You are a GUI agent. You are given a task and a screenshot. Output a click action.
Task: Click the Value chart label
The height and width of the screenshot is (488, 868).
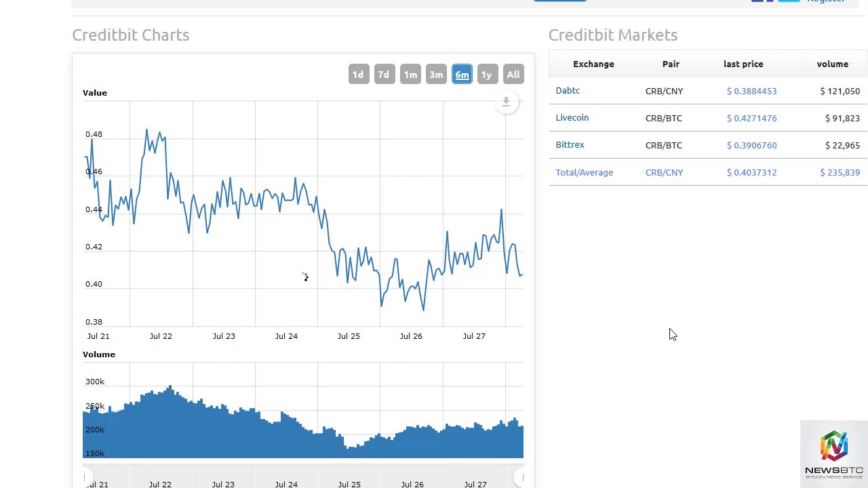pos(95,92)
